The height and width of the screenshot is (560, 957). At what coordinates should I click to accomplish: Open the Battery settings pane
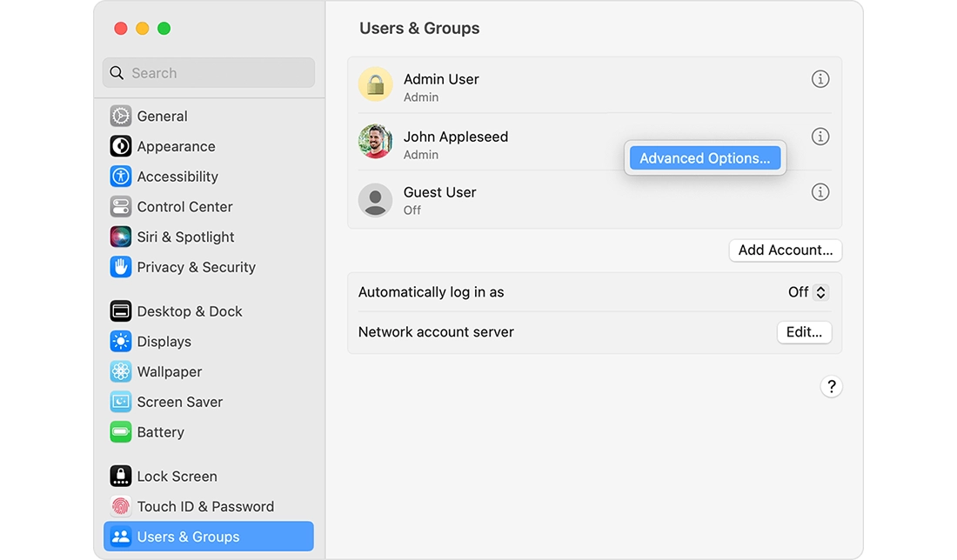(160, 432)
